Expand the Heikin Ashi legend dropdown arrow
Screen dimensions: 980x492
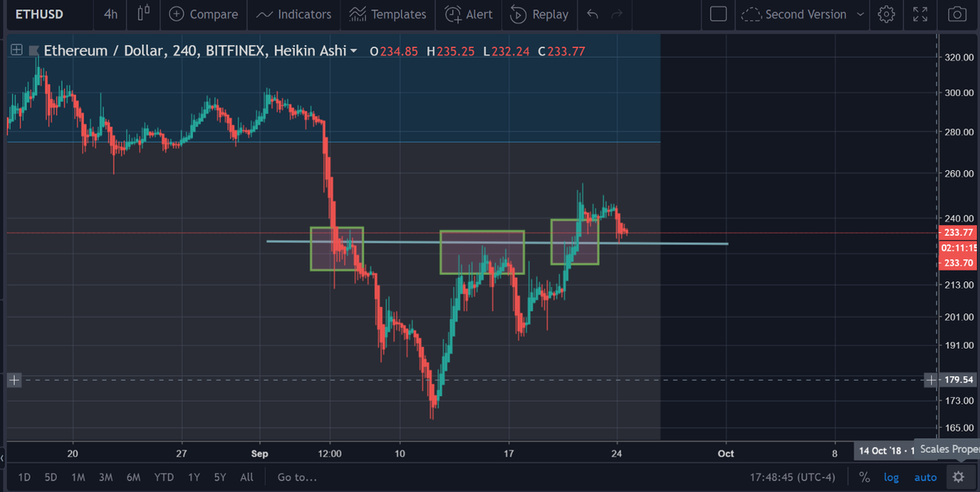[x=353, y=51]
